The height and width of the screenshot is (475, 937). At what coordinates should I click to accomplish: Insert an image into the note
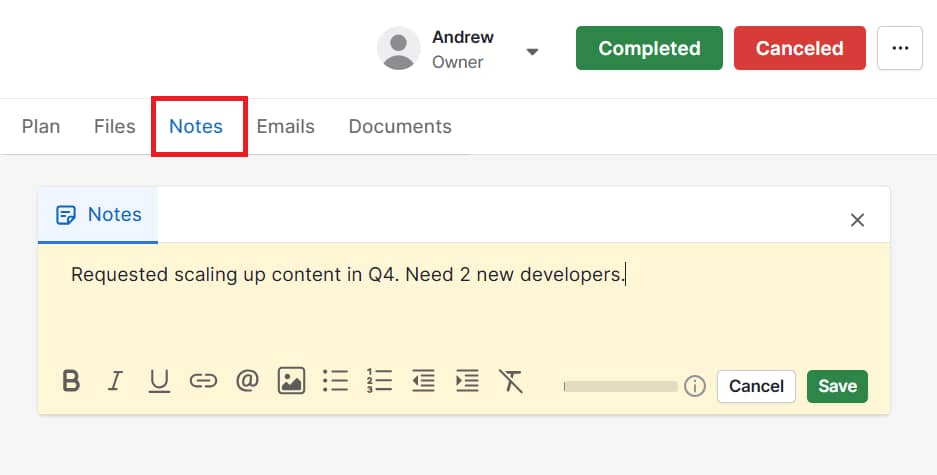pos(291,381)
